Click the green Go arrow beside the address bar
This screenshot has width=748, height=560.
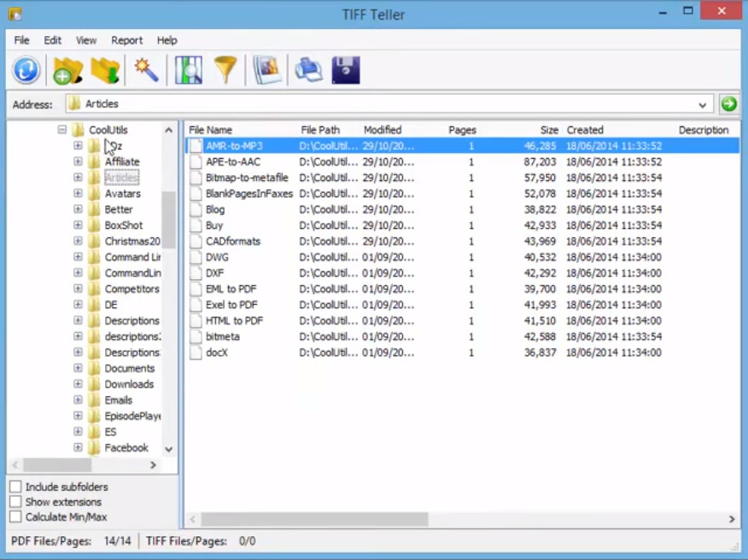pos(729,103)
